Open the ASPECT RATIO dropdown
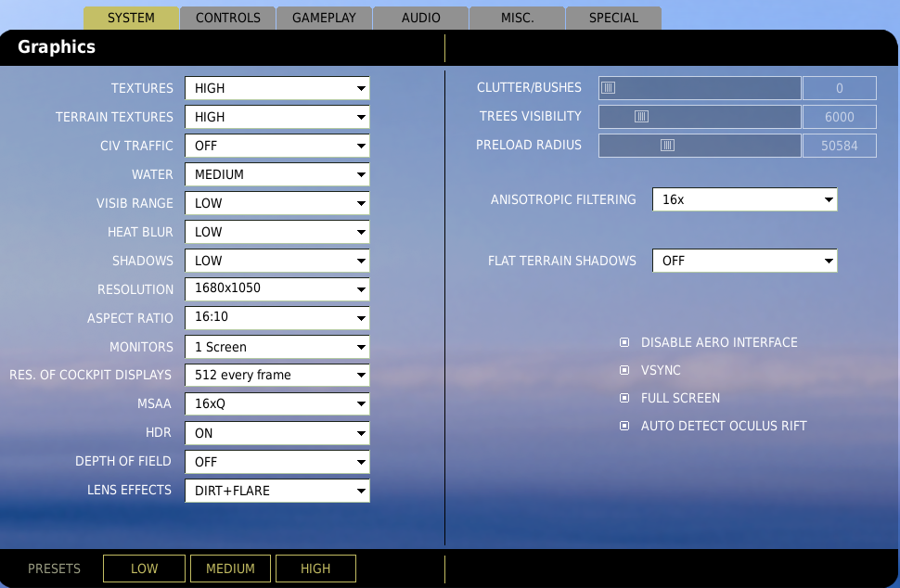The height and width of the screenshot is (588, 900). [277, 318]
